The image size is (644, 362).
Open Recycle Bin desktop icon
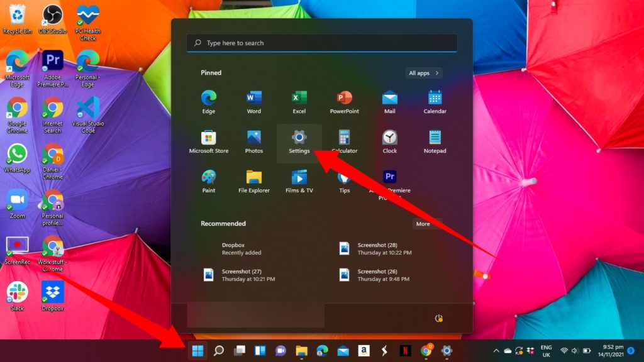17,19
